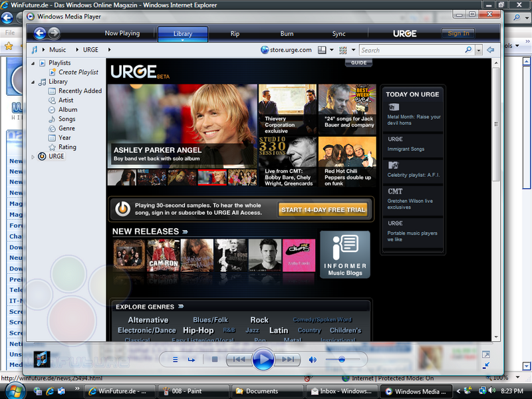Click Start 14-Day Free Trial button

[x=323, y=209]
